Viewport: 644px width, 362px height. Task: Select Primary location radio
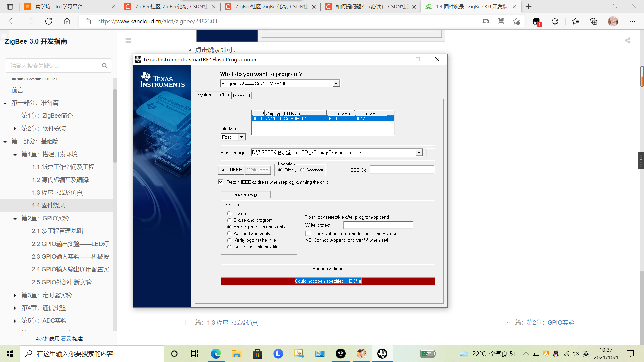tap(280, 170)
